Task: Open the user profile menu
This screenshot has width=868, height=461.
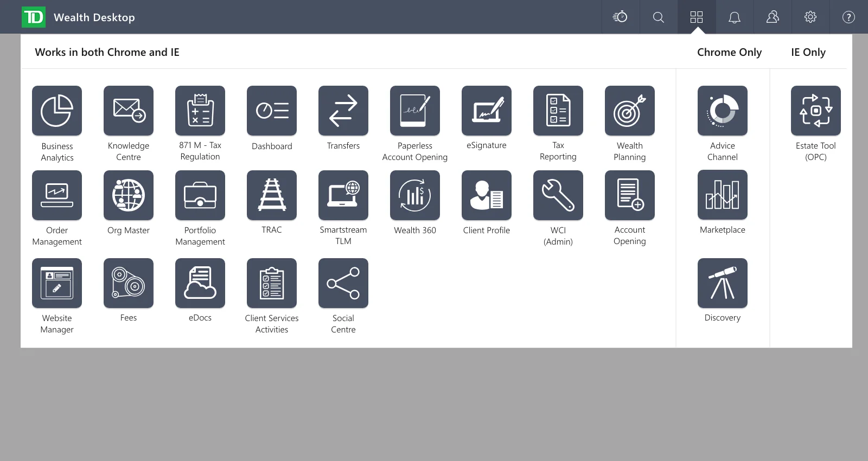Action: click(773, 17)
